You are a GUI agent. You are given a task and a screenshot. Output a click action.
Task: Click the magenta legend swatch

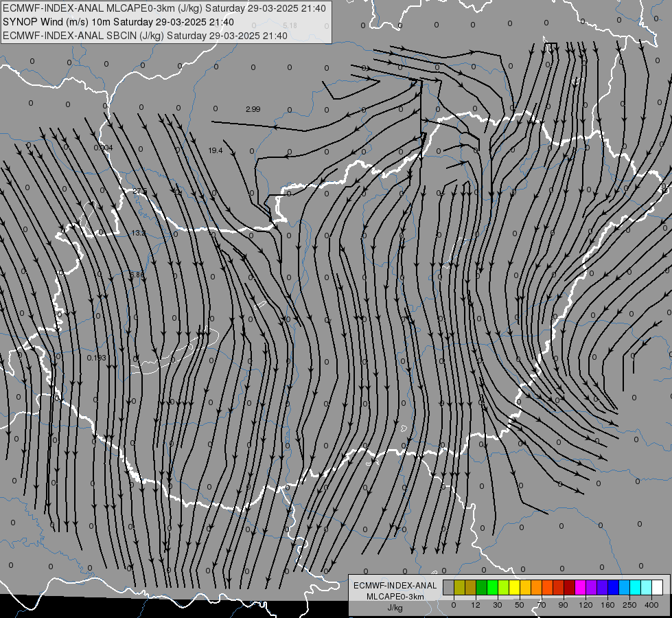(580, 587)
